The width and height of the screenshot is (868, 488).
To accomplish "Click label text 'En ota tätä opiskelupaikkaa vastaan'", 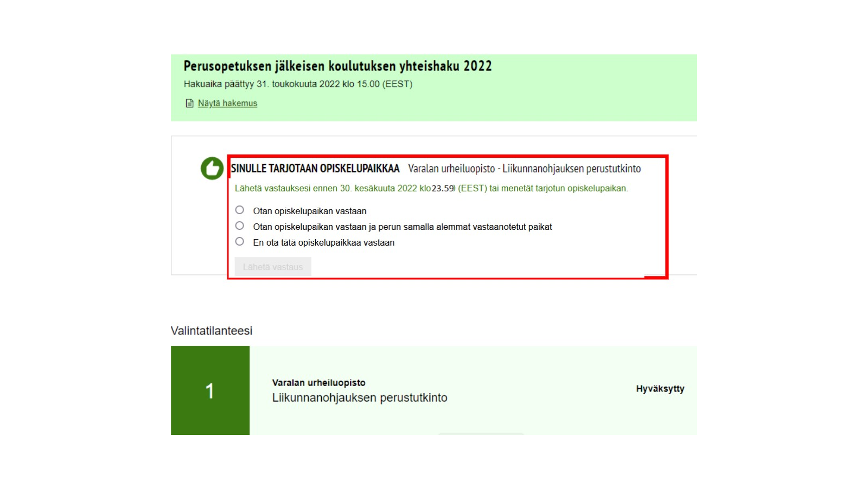I will click(323, 242).
